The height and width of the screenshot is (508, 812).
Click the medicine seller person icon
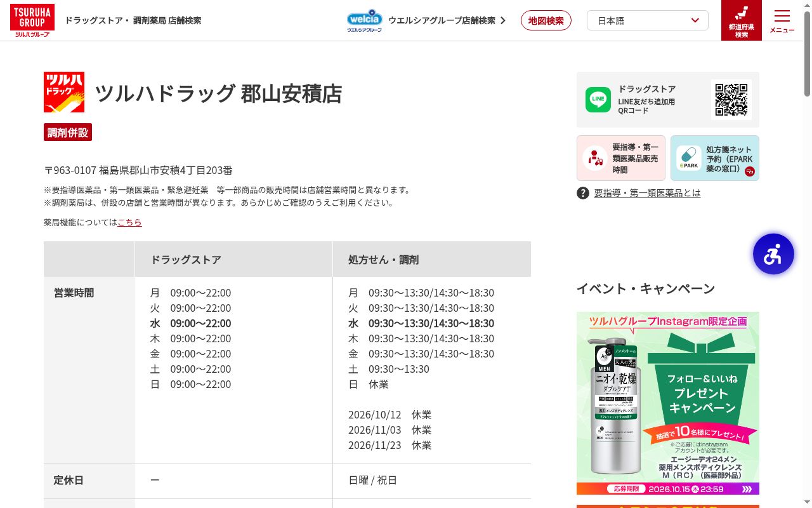595,158
